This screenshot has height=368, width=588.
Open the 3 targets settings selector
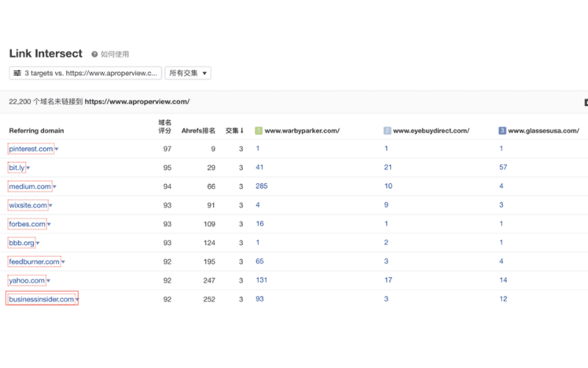tap(85, 73)
